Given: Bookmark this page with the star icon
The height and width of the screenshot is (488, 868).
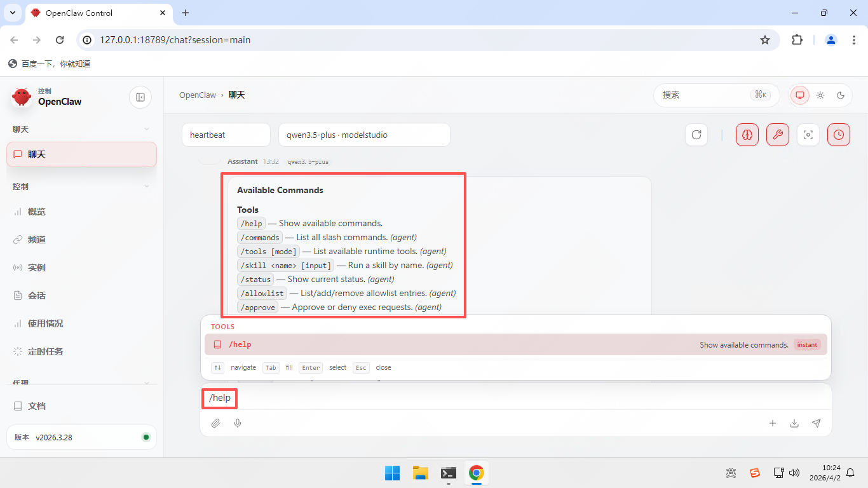Looking at the screenshot, I should click(765, 40).
